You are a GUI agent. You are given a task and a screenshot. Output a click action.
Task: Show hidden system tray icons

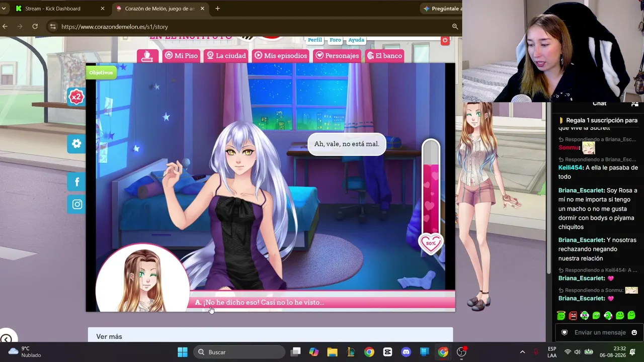[x=522, y=352]
